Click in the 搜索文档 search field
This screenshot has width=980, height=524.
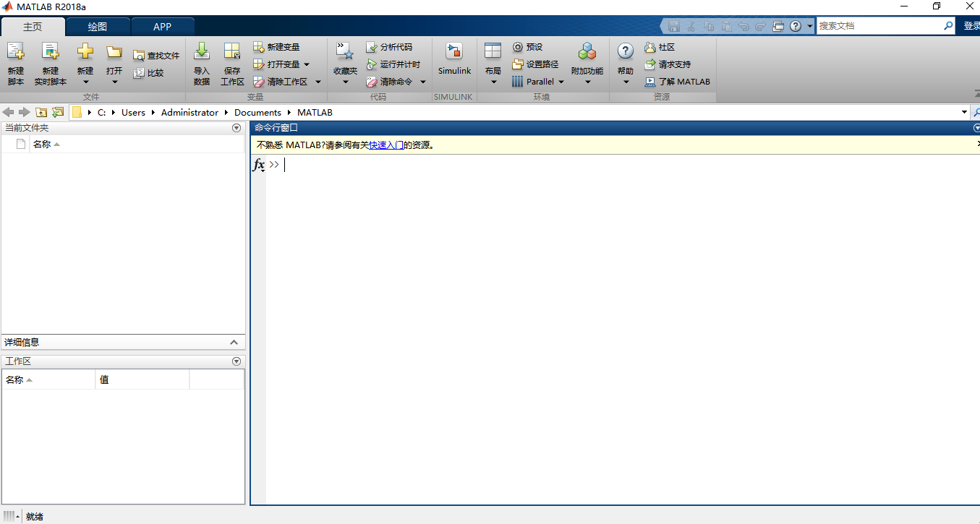(879, 26)
